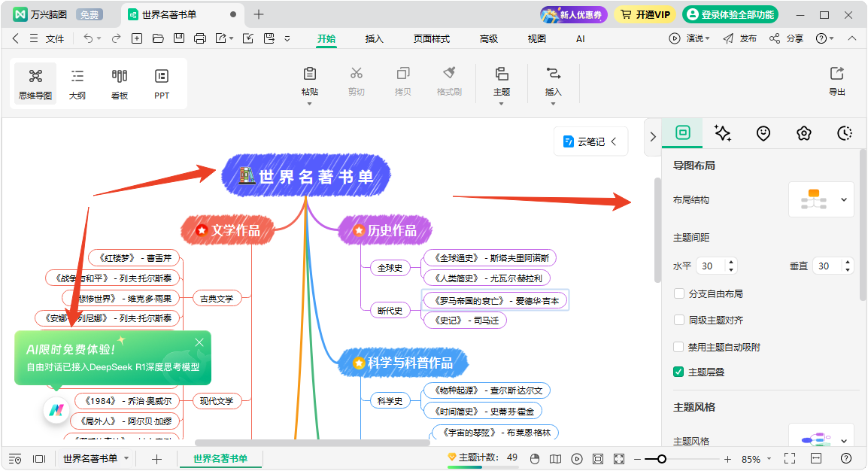Switch to the 视图 ribbon tab
Screen dimensions: 868x471
click(536, 38)
